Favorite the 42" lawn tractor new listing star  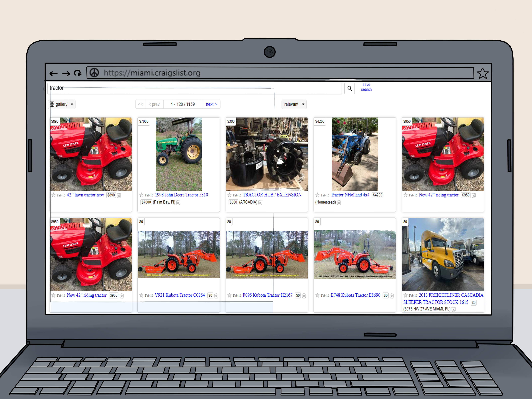53,195
